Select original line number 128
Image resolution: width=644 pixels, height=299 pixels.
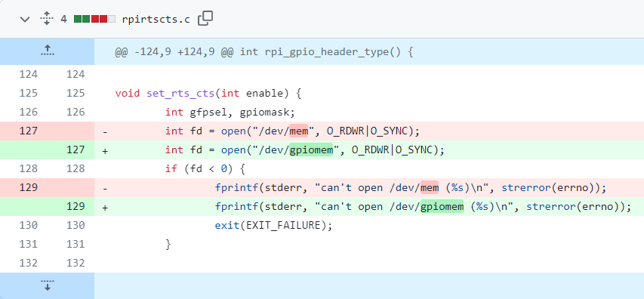[x=29, y=169]
